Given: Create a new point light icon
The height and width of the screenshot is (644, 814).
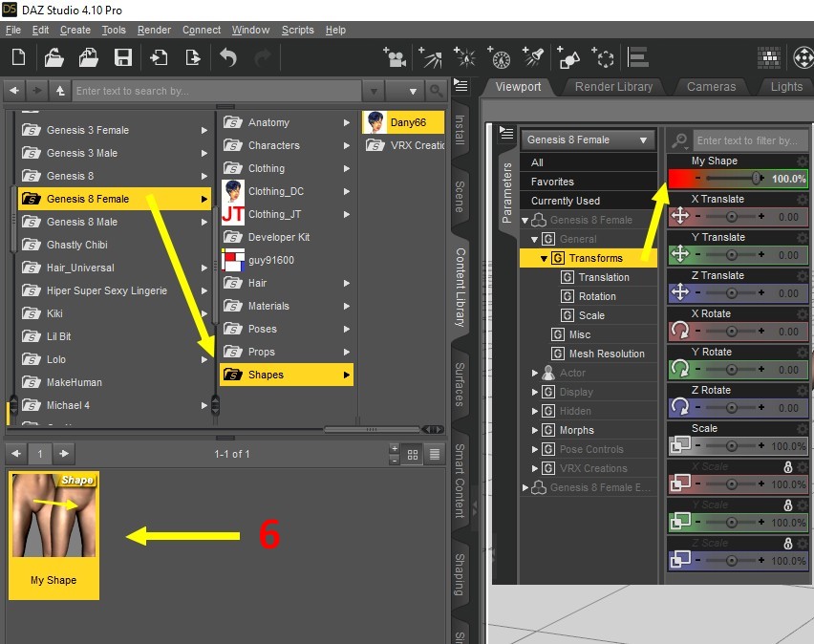Looking at the screenshot, I should [464, 57].
